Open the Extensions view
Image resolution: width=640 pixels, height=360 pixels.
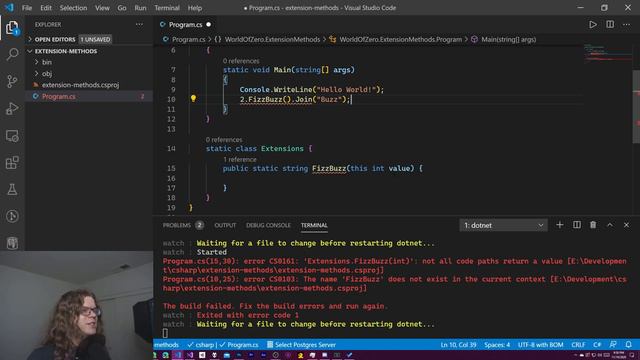point(12,162)
